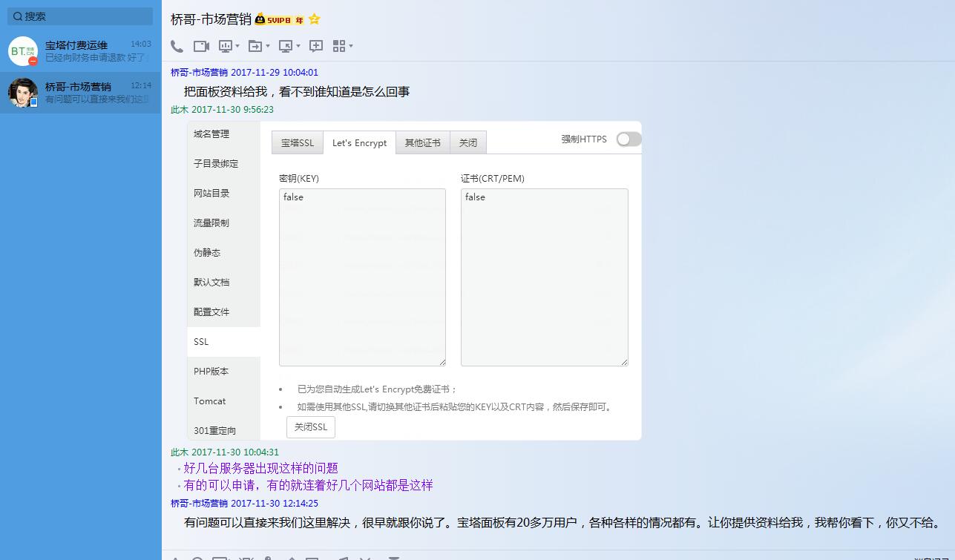The height and width of the screenshot is (560, 955).
Task: Open the 宝塔付费运维 conversation
Action: coord(80,51)
